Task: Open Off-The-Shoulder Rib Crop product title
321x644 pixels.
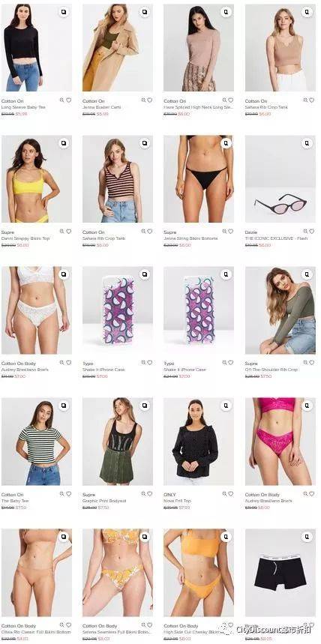Action: pos(271,370)
